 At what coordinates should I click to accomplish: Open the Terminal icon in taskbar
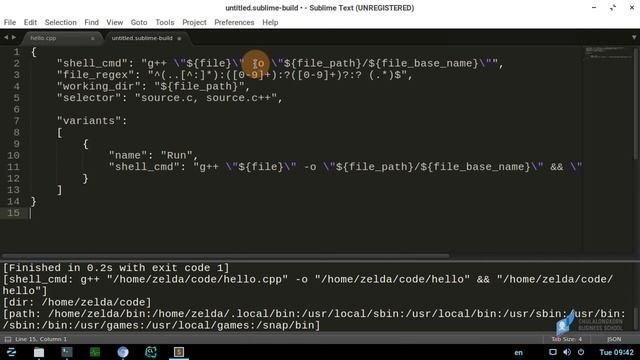point(67,352)
